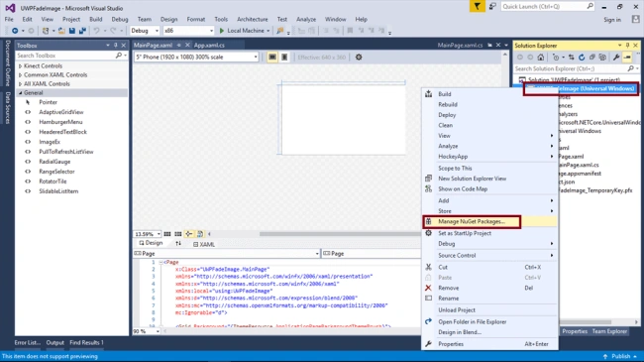Click Solution Explorer Properties wrench icon
The image size is (644, 362).
[616, 58]
